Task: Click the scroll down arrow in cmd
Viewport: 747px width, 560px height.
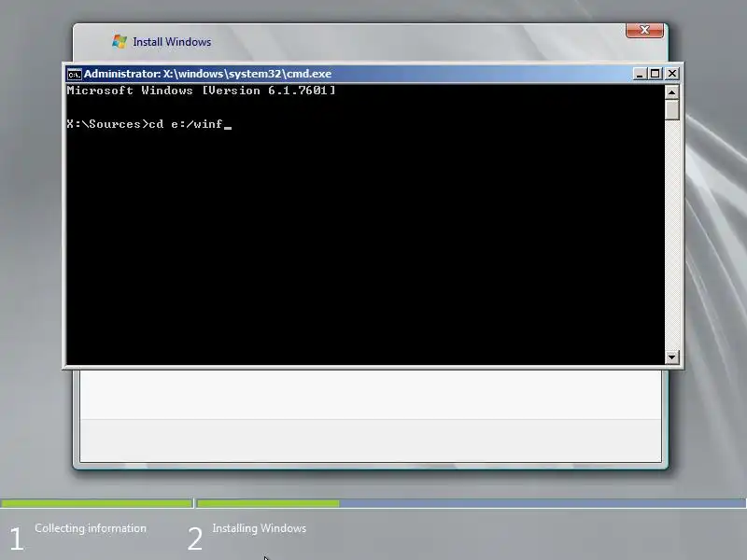Action: [x=671, y=357]
